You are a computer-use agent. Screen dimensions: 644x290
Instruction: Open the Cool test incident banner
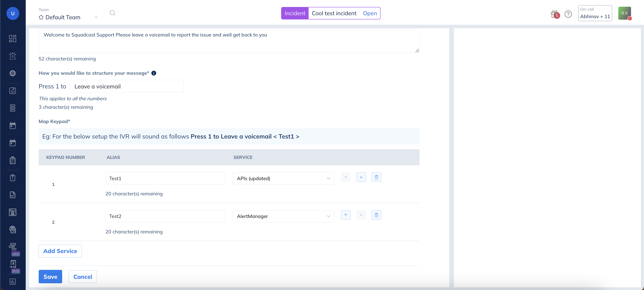[x=334, y=13]
